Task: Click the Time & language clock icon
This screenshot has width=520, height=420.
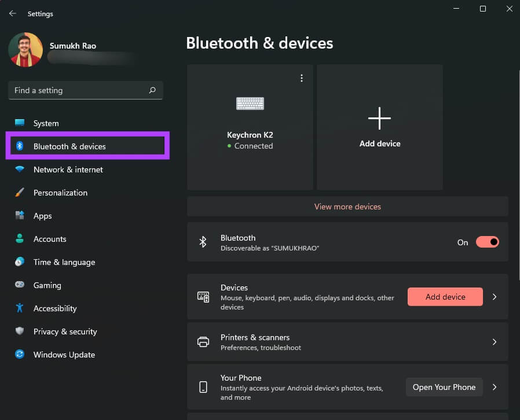Action: 20,261
